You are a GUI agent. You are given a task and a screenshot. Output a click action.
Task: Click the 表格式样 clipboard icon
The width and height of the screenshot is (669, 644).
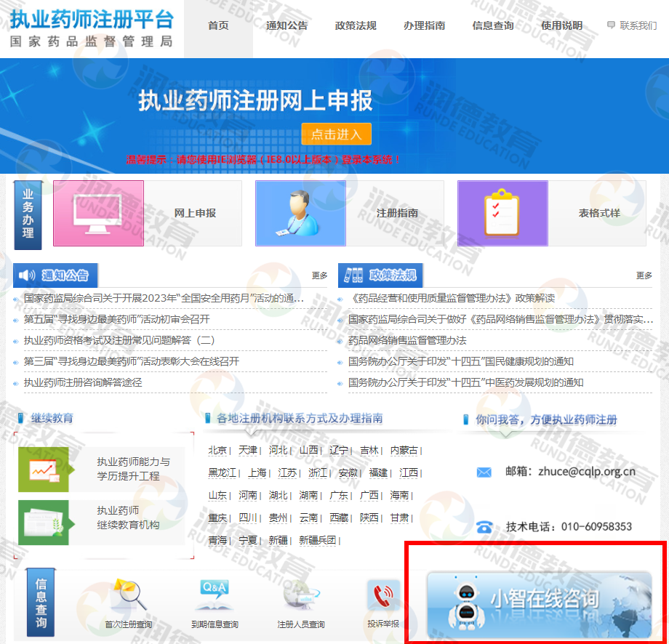502,213
